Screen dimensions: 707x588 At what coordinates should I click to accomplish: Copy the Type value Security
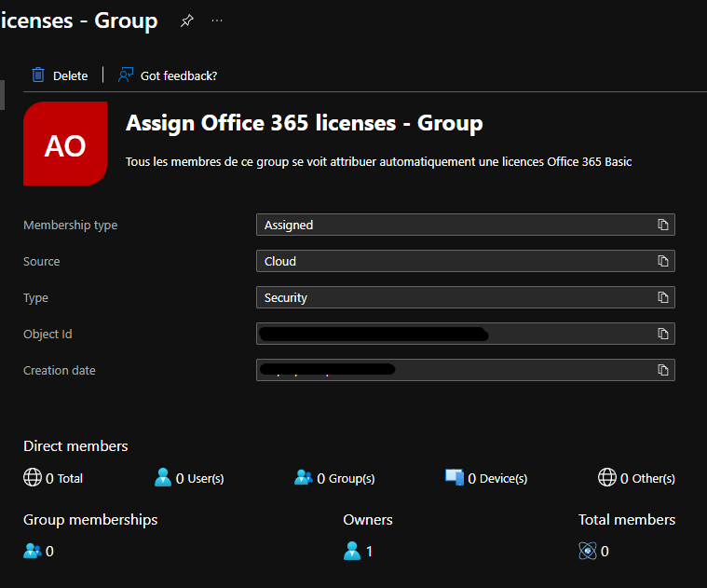click(663, 297)
